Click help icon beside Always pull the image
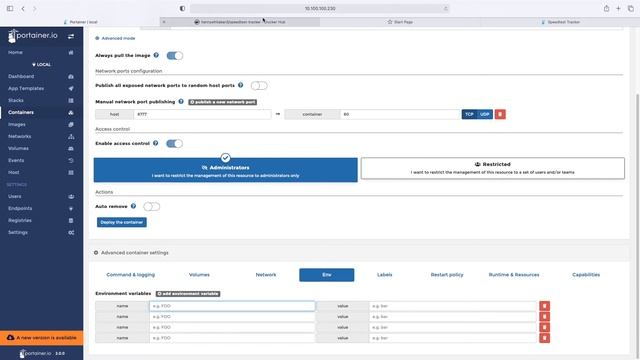This screenshot has width=640, height=360. click(156, 55)
